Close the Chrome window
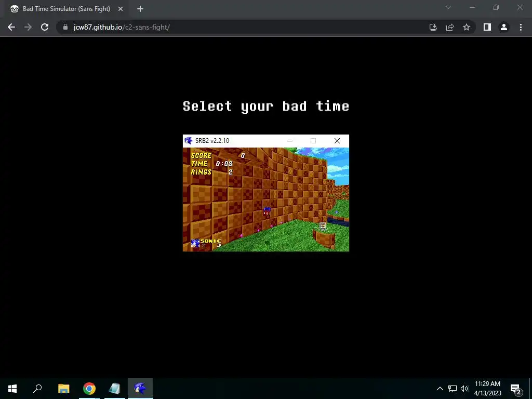Viewport: 532px width, 399px height. (520, 7)
